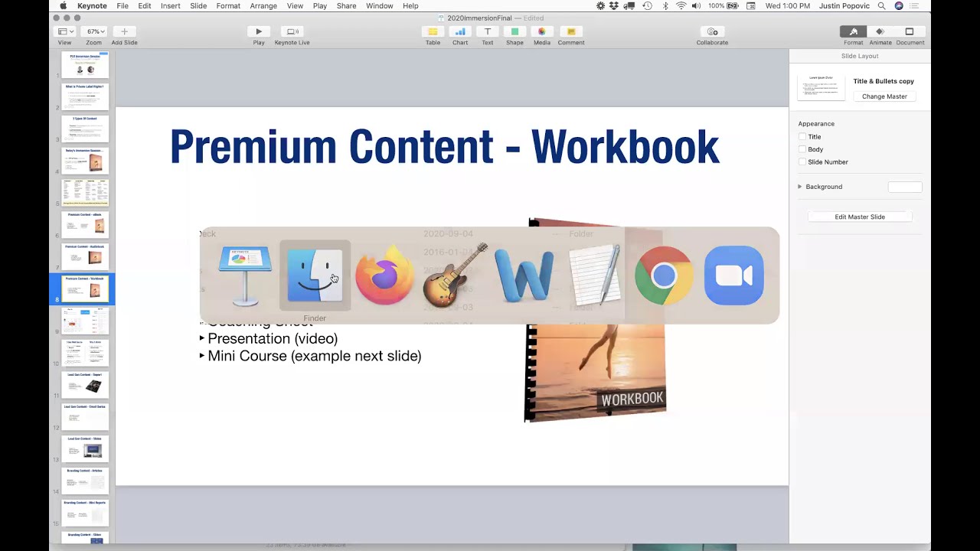This screenshot has width=980, height=551.
Task: Click the Play toolbar button
Action: click(x=259, y=31)
